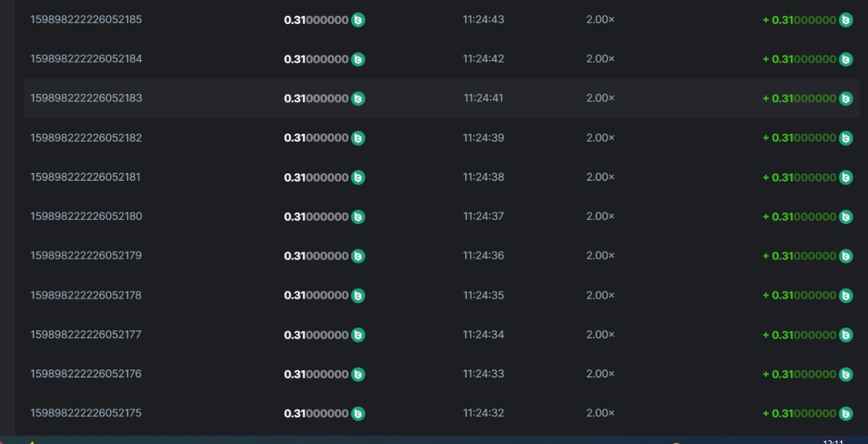This screenshot has width=868, height=444.
Task: Click the bet amount coin icon in the 11:24:36 row
Action: [358, 256]
